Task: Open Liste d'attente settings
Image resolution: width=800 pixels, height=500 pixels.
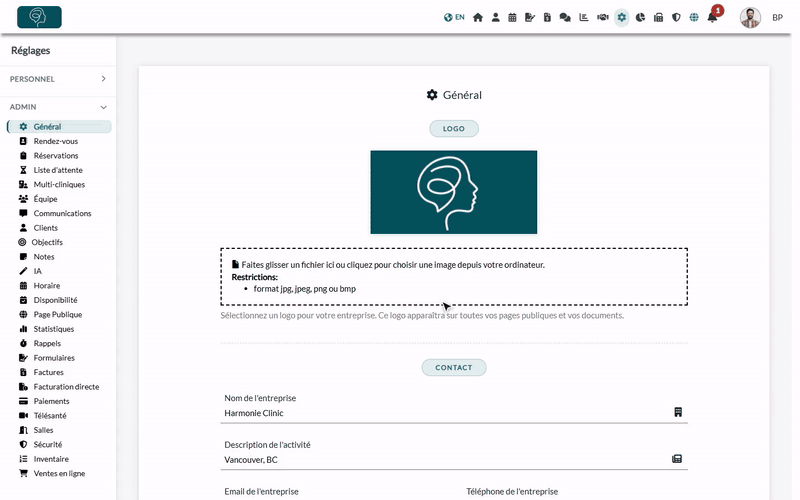Action: click(x=58, y=170)
